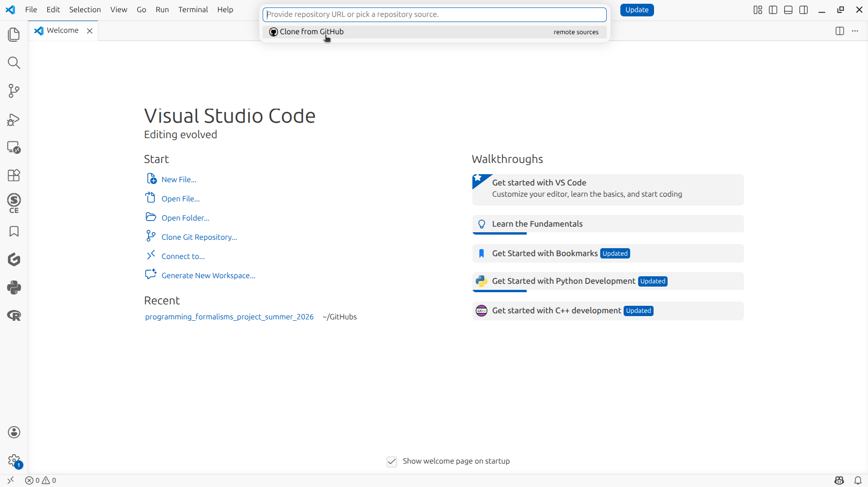The height and width of the screenshot is (487, 868).
Task: Open the Remote Explorer view
Action: point(14,148)
